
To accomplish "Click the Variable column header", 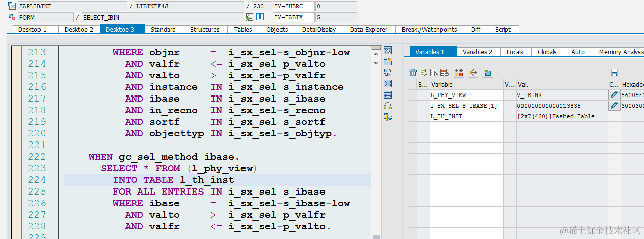I will click(466, 84).
